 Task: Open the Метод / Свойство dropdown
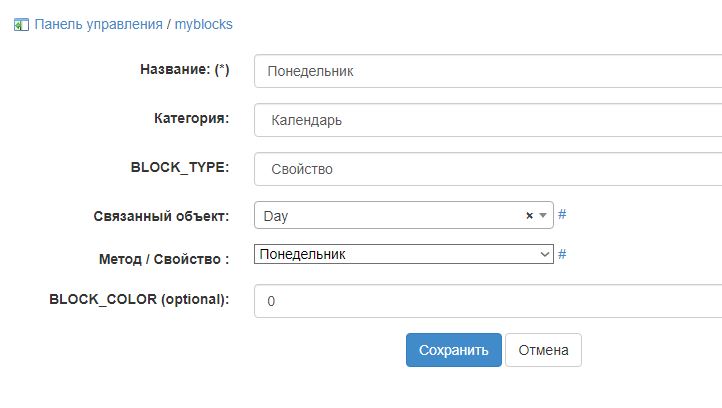point(403,254)
